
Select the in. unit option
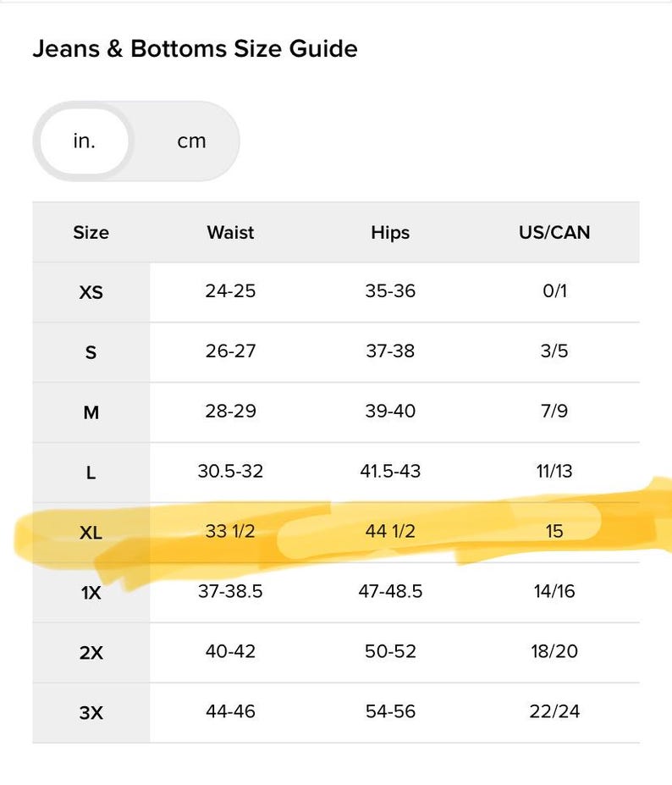pos(84,141)
